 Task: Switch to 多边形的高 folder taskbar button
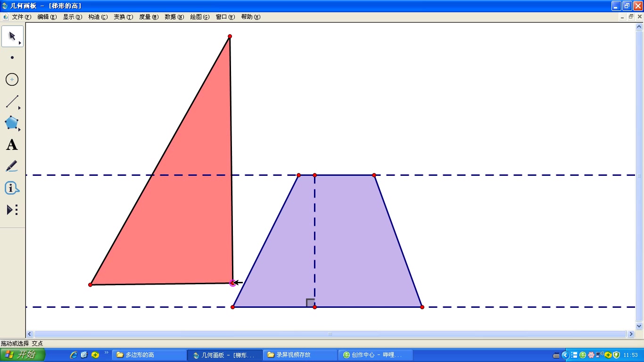(149, 355)
